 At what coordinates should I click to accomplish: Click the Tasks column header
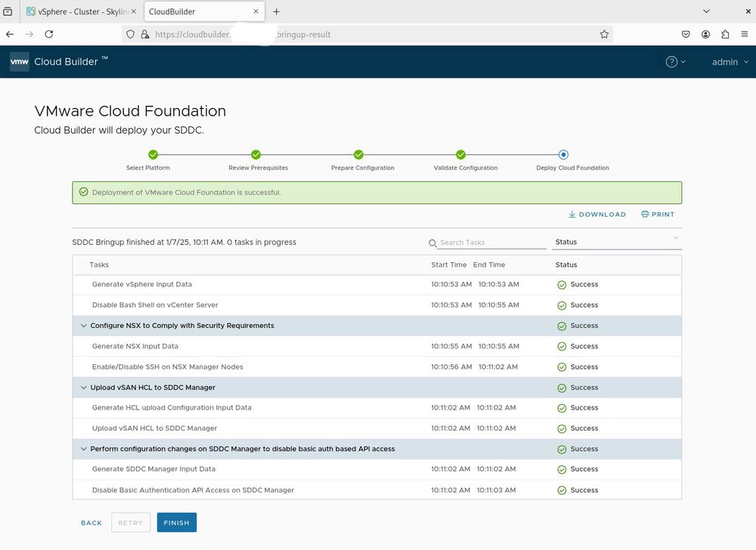[99, 265]
